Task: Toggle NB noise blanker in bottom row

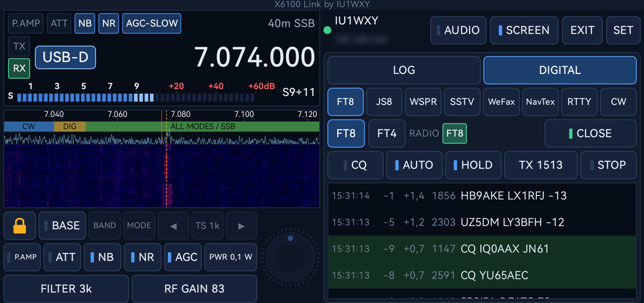Action: point(102,257)
